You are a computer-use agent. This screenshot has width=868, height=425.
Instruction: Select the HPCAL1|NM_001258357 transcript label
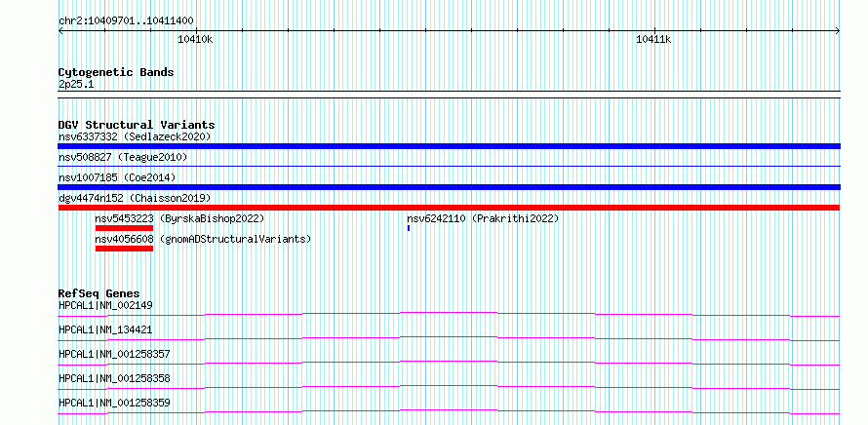click(x=114, y=354)
